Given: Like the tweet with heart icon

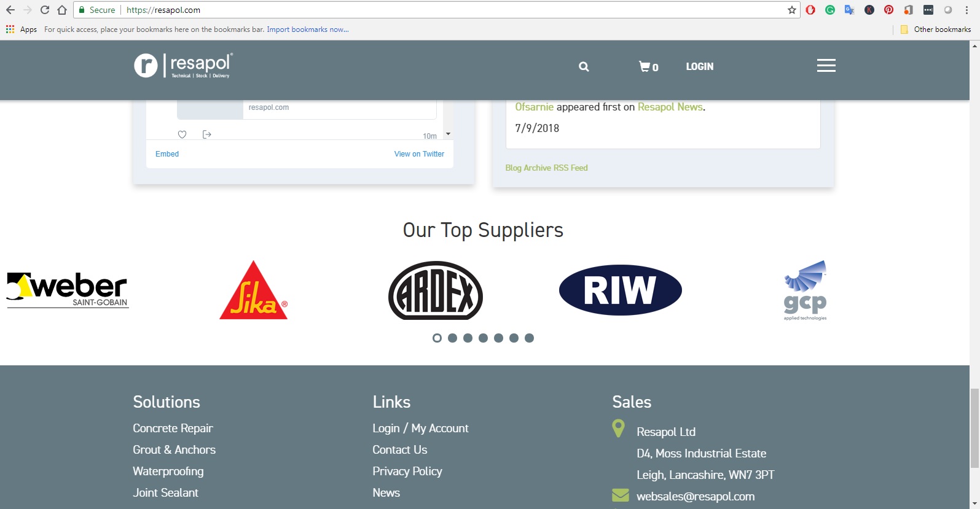Looking at the screenshot, I should coord(182,134).
